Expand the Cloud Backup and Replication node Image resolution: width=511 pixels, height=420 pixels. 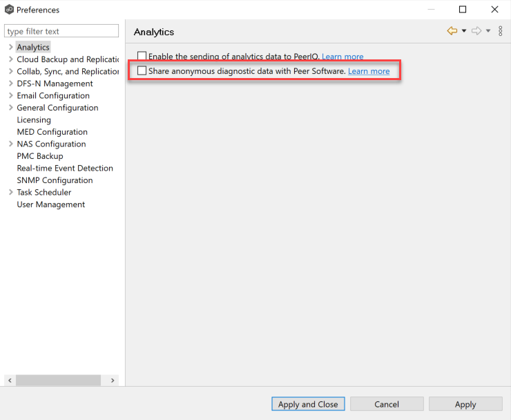click(10, 59)
